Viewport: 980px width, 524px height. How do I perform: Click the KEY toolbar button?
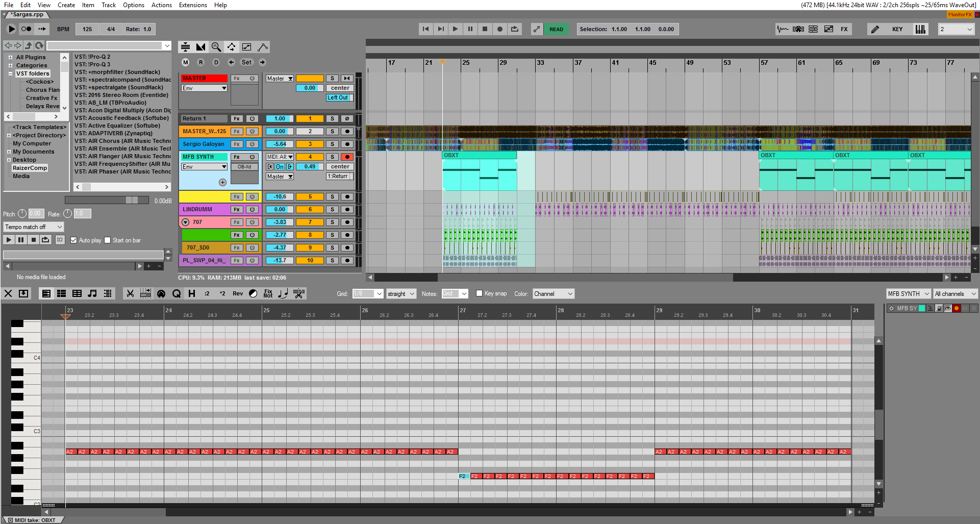click(897, 29)
